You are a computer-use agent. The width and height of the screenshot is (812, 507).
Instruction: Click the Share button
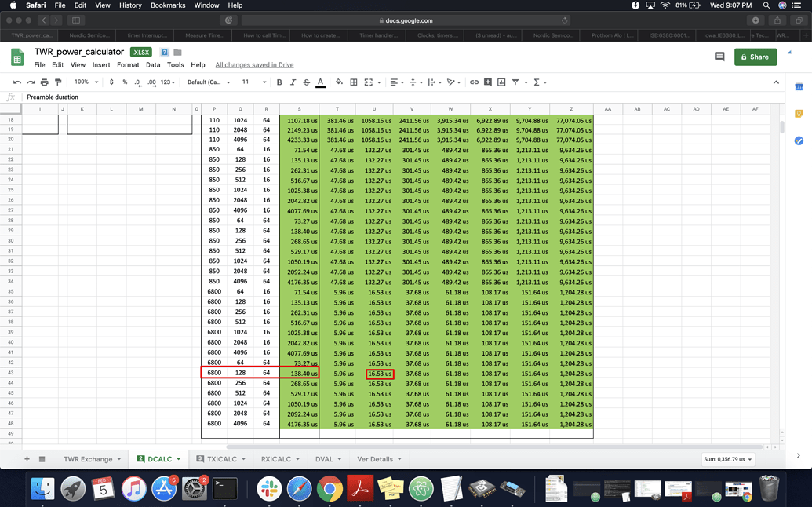[755, 57]
